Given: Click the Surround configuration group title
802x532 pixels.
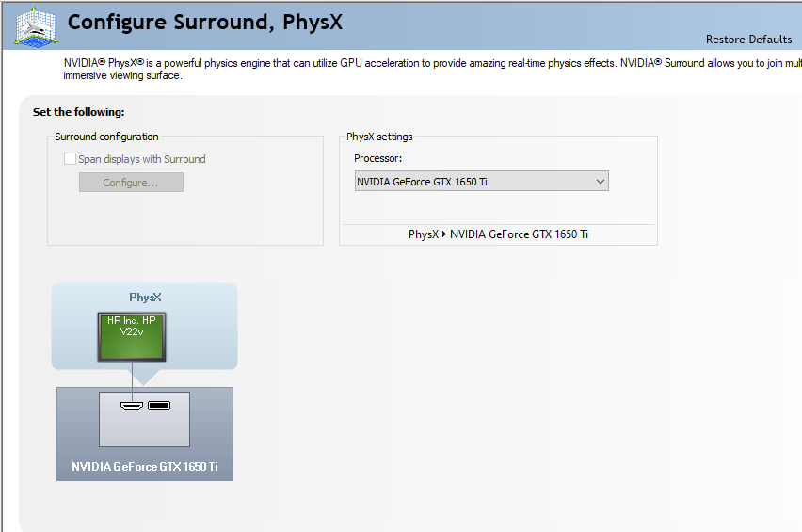Looking at the screenshot, I should (106, 137).
